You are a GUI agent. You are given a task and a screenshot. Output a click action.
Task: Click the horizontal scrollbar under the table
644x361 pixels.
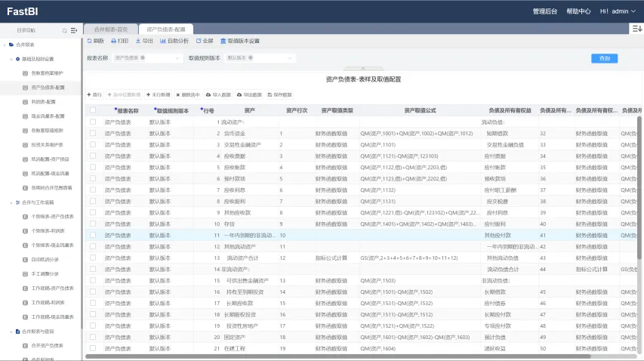(337, 356)
